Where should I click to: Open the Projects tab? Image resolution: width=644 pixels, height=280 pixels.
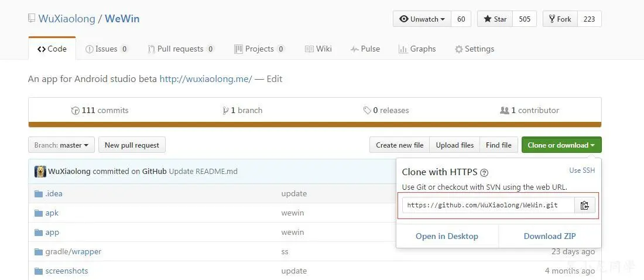(259, 49)
